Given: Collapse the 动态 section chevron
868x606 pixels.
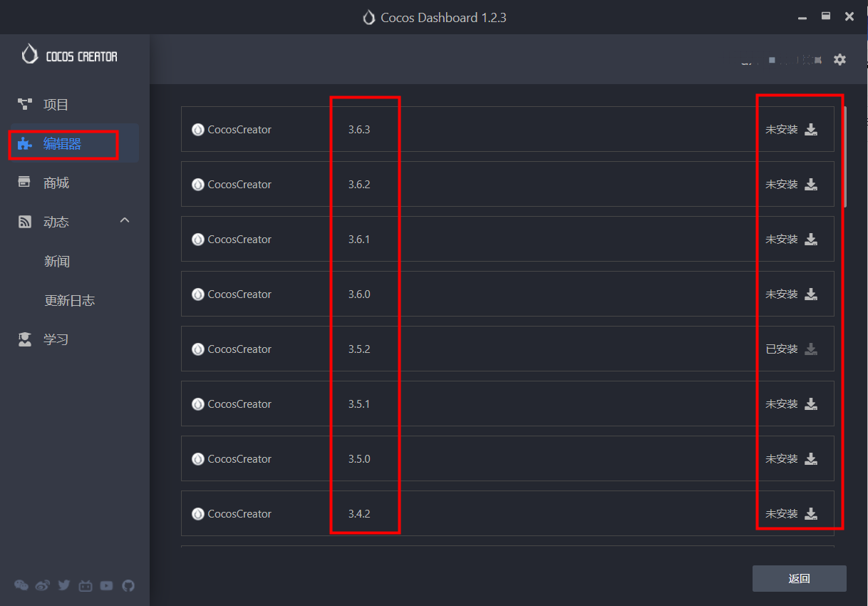Looking at the screenshot, I should (x=125, y=220).
